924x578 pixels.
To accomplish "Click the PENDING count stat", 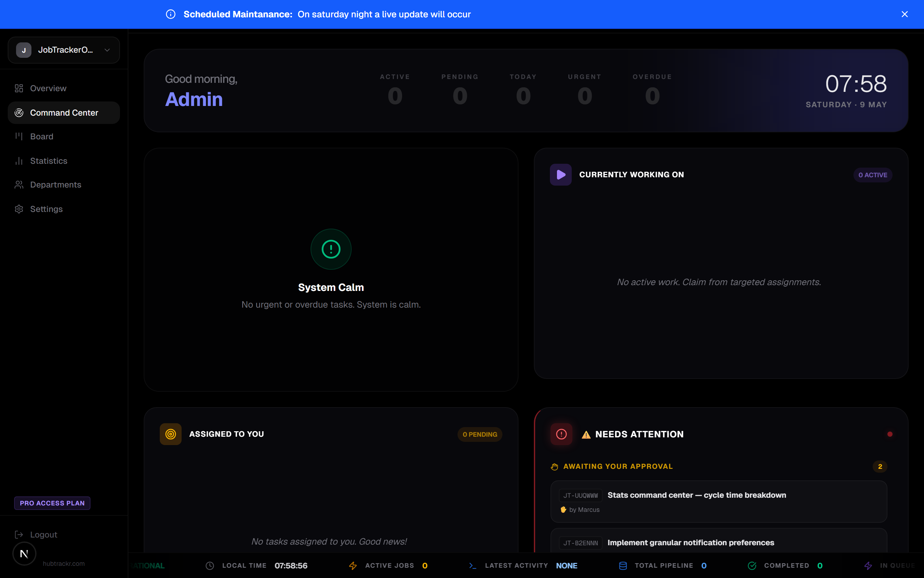I will [x=460, y=90].
